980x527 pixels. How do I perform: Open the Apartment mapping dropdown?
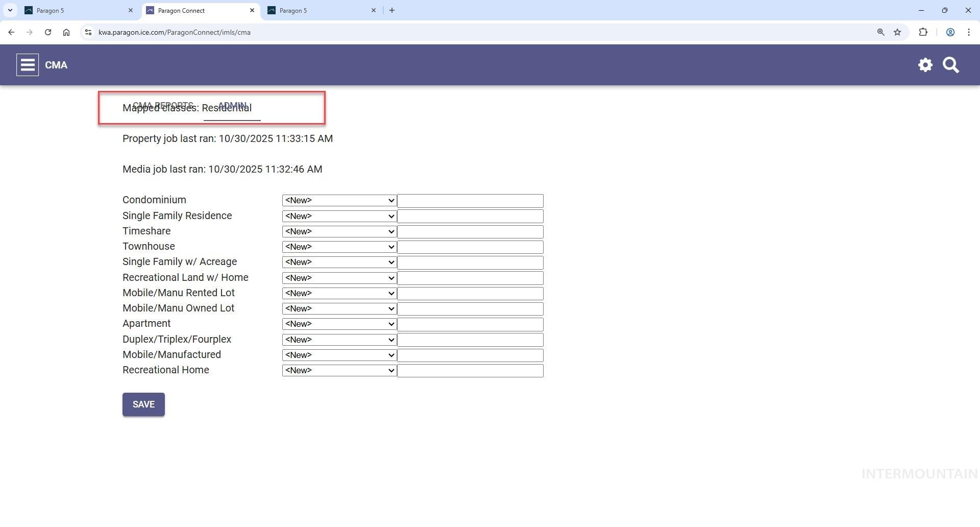[x=339, y=324]
